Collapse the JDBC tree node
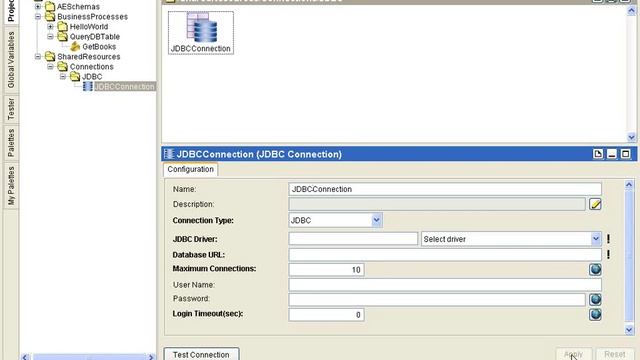This screenshot has height=360, width=640. coord(63,76)
